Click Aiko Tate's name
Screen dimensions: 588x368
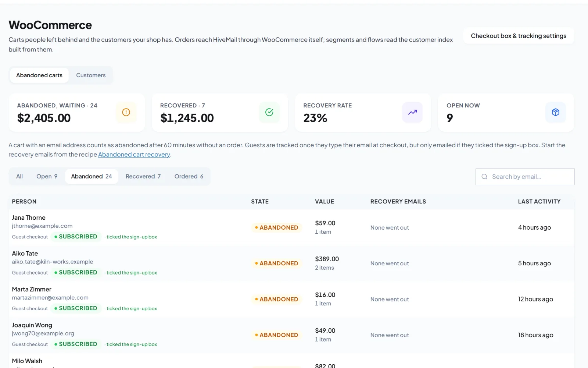[25, 253]
